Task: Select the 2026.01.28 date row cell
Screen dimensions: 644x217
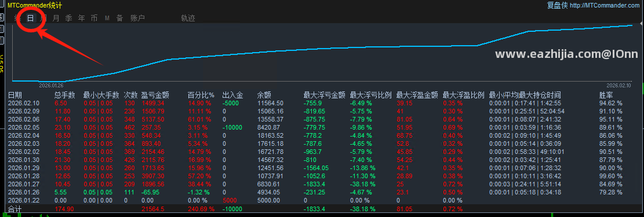Action: click(x=24, y=176)
